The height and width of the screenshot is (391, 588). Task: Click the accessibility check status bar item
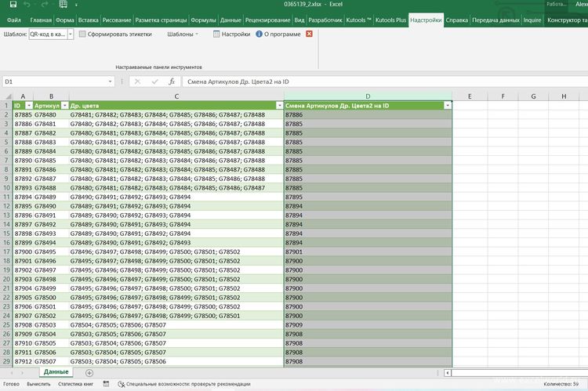pos(184,384)
